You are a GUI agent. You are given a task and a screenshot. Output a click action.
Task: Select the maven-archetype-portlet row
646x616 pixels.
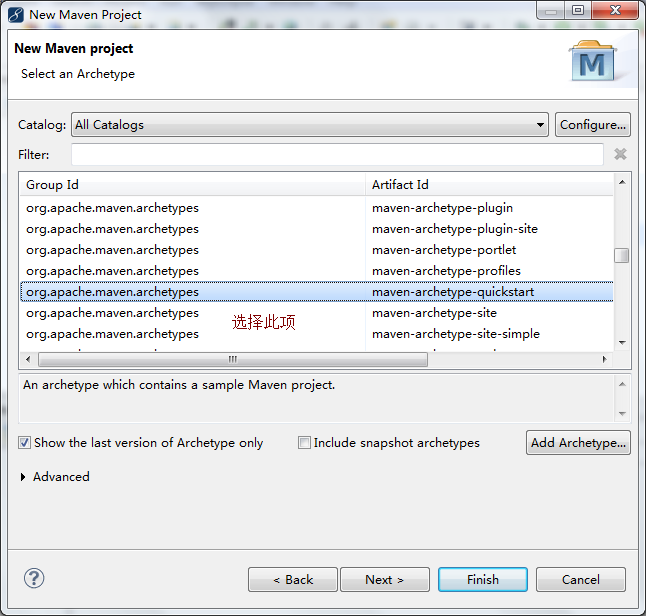(x=317, y=250)
